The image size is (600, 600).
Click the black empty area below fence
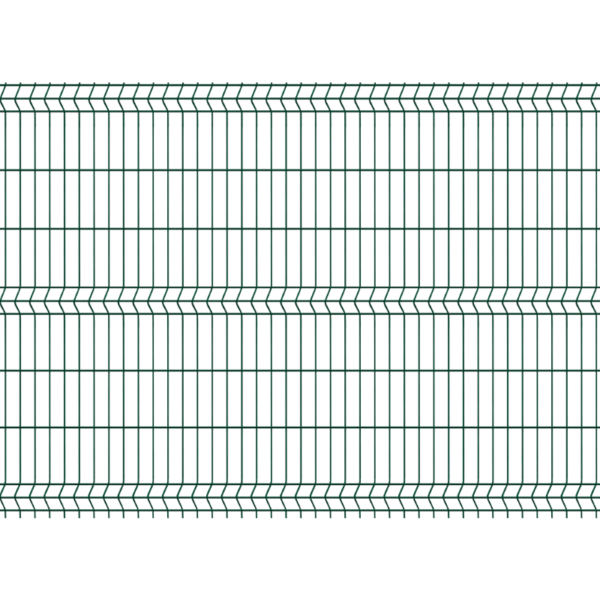[300, 560]
